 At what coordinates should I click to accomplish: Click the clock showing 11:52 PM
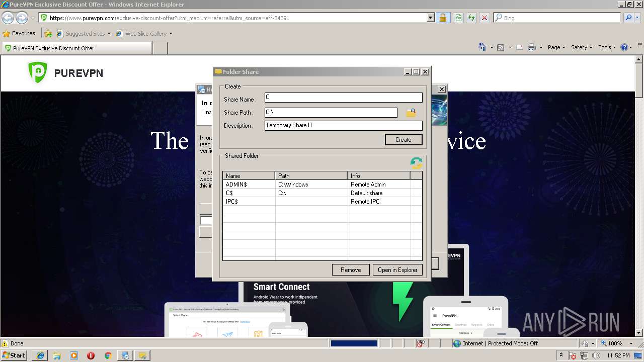[618, 355]
